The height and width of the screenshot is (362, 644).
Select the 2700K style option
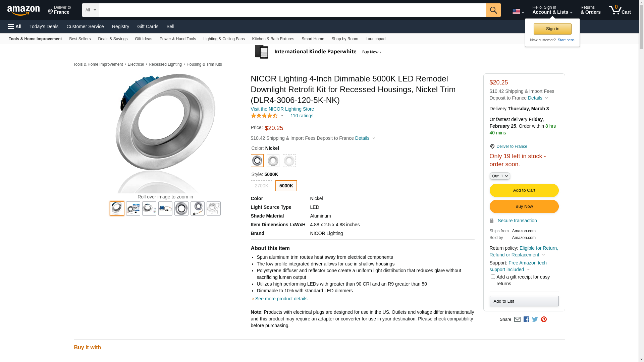(x=261, y=186)
